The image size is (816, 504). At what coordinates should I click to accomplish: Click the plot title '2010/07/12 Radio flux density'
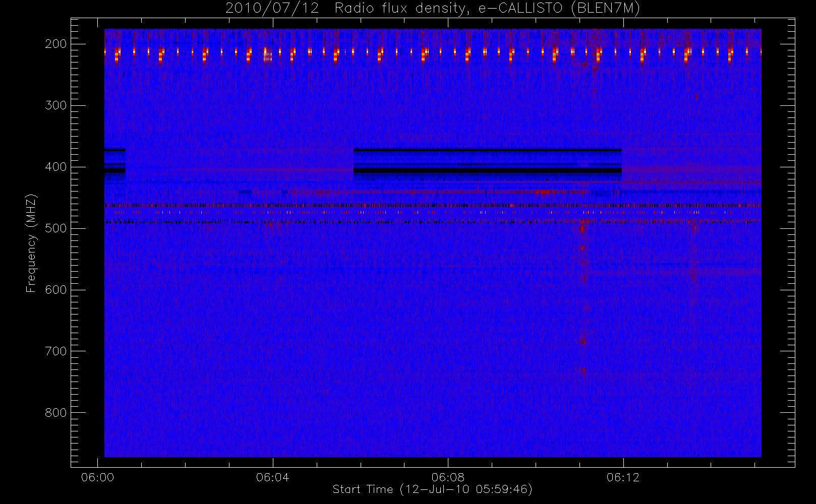[x=433, y=9]
